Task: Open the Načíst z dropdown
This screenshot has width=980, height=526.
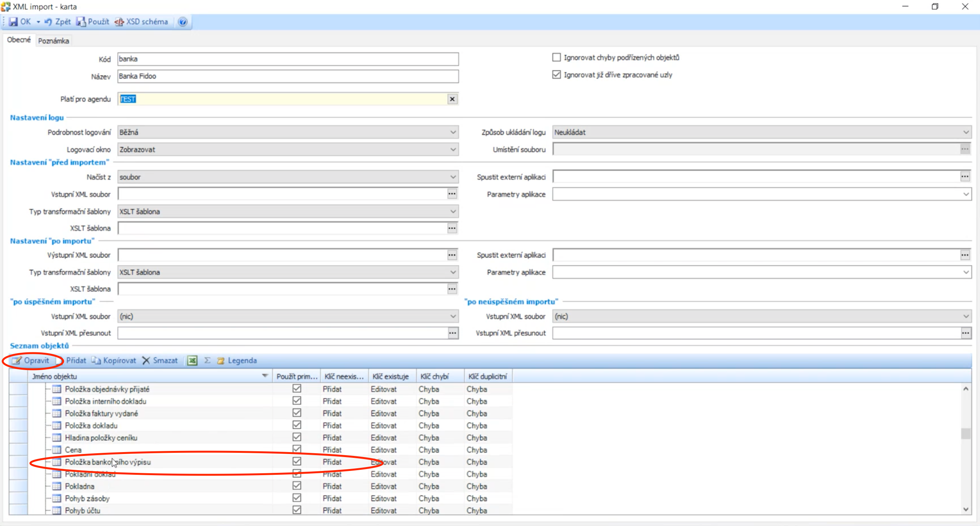Action: coord(453,177)
